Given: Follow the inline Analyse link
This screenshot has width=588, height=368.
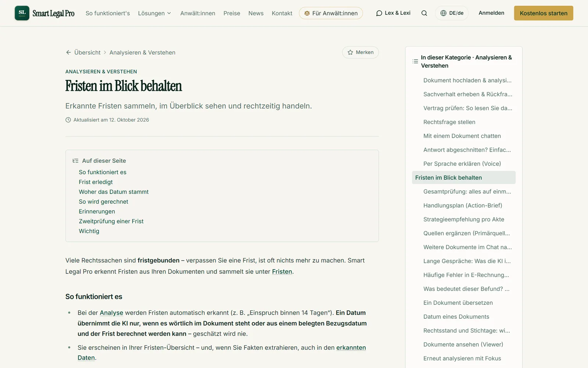Looking at the screenshot, I should [111, 313].
